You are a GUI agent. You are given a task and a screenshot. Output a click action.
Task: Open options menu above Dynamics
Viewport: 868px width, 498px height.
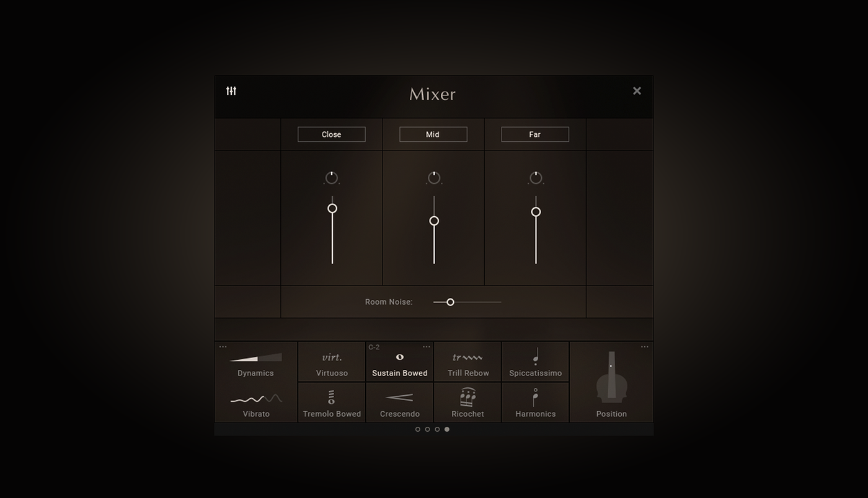pos(223,347)
